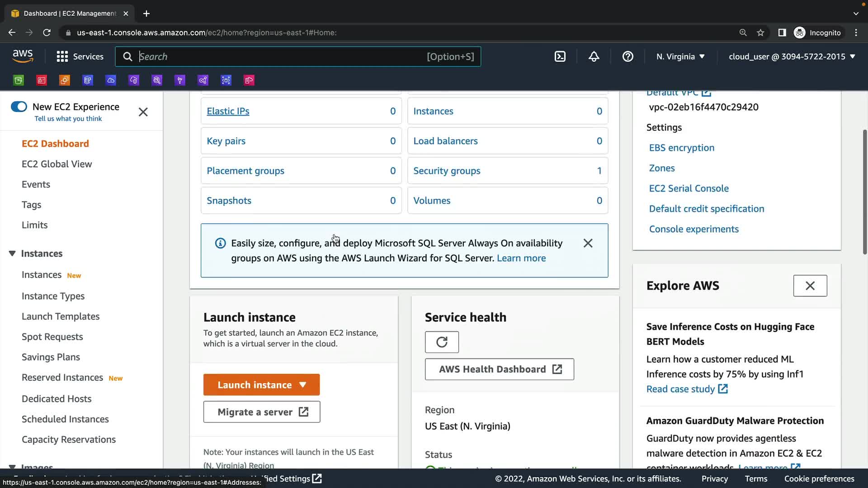Toggle the New EC2 Experience switch
868x488 pixels.
point(19,107)
